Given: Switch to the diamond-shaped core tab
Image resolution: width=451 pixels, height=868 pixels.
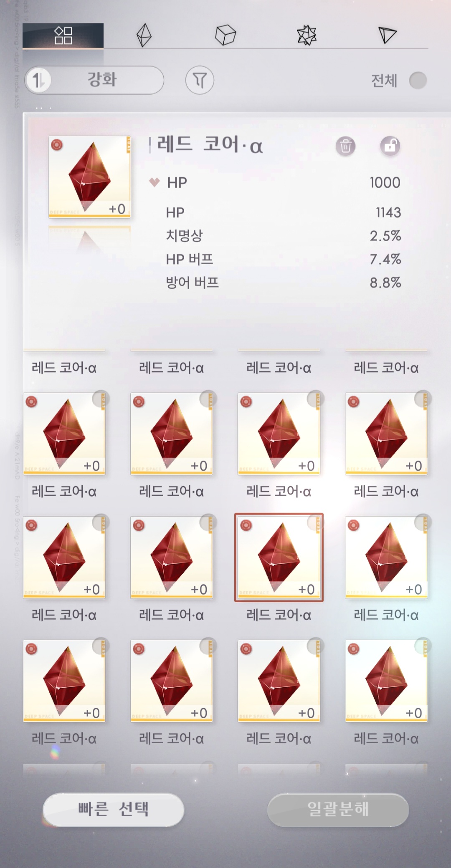Looking at the screenshot, I should point(144,35).
